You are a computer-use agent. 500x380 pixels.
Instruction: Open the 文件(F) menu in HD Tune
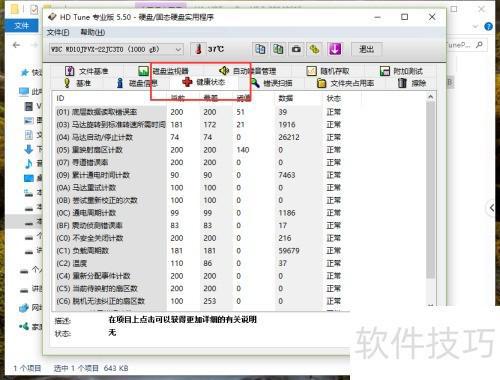point(58,32)
